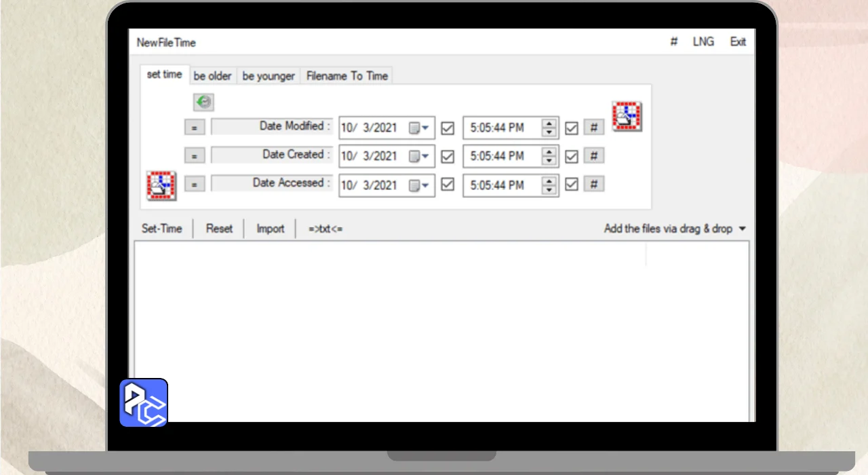Switch to the be younger tab

269,76
